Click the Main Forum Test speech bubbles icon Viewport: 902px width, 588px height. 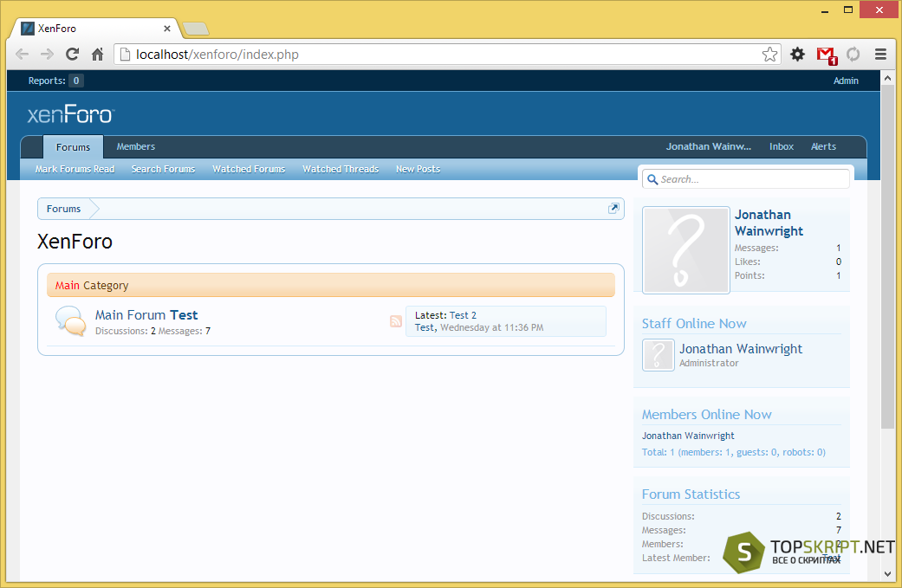71,320
